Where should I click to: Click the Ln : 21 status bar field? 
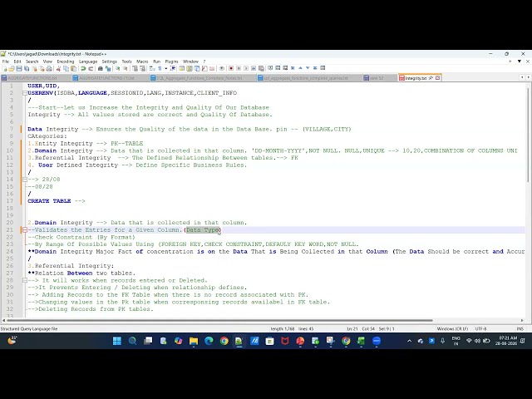[352, 329]
